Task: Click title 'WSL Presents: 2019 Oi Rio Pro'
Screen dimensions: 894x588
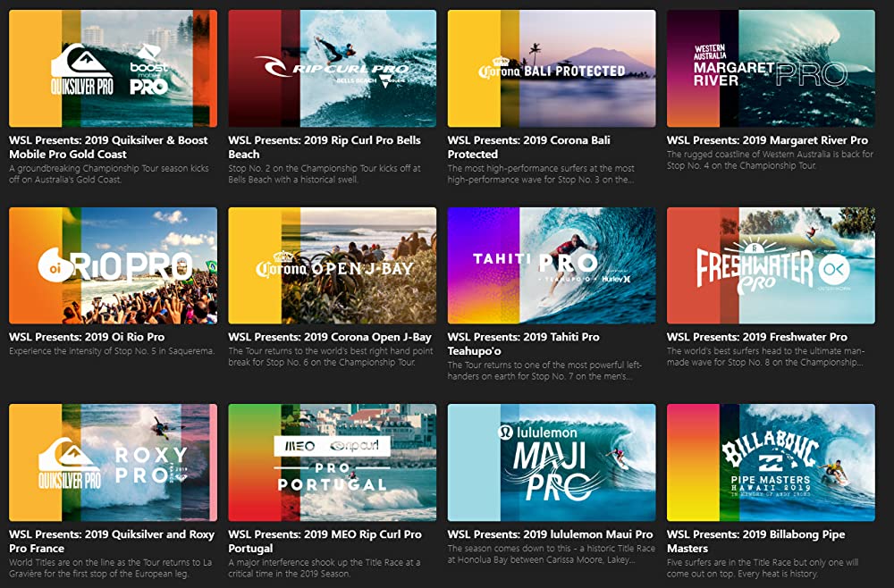Action: 87,337
